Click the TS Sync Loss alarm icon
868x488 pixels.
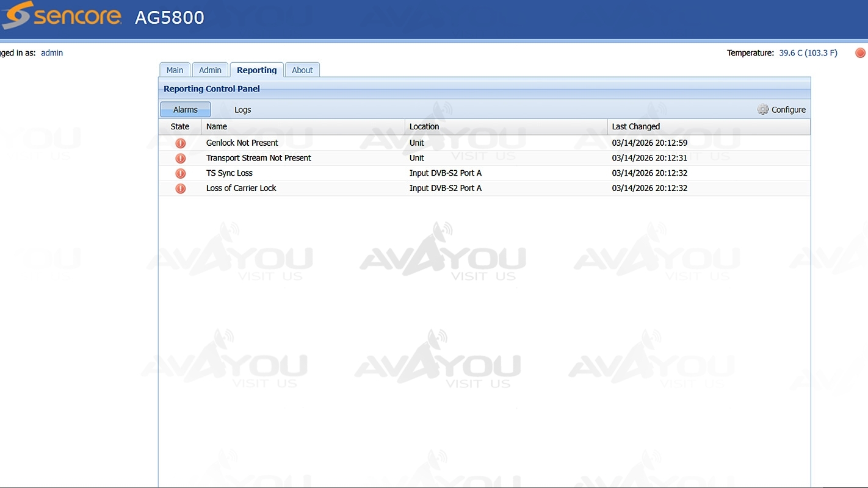180,173
